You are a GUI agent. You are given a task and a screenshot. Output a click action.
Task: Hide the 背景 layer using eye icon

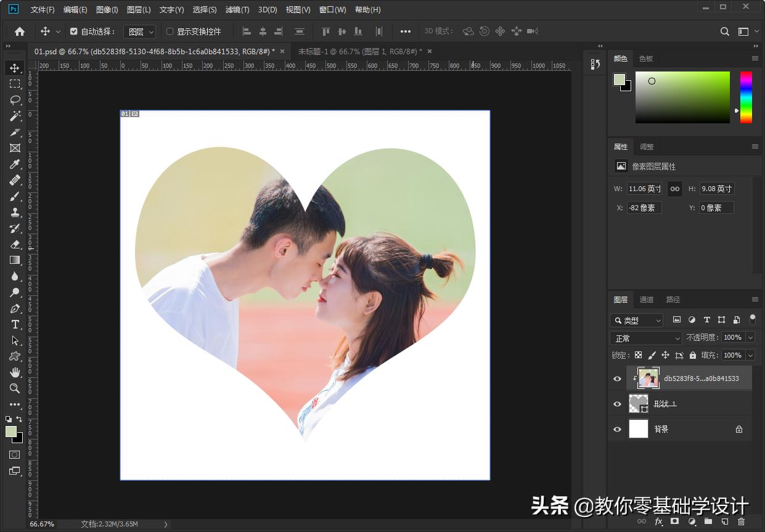click(x=617, y=429)
